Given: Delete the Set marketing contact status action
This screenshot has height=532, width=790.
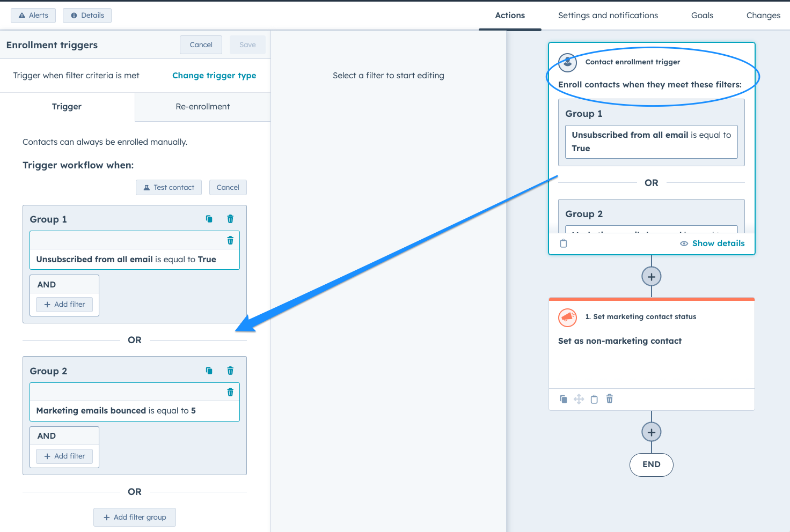Looking at the screenshot, I should pyautogui.click(x=609, y=399).
